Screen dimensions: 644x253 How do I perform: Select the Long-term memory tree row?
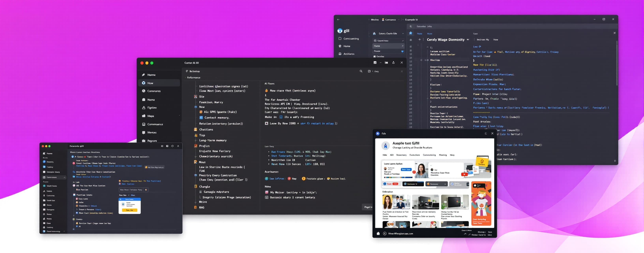coord(213,140)
